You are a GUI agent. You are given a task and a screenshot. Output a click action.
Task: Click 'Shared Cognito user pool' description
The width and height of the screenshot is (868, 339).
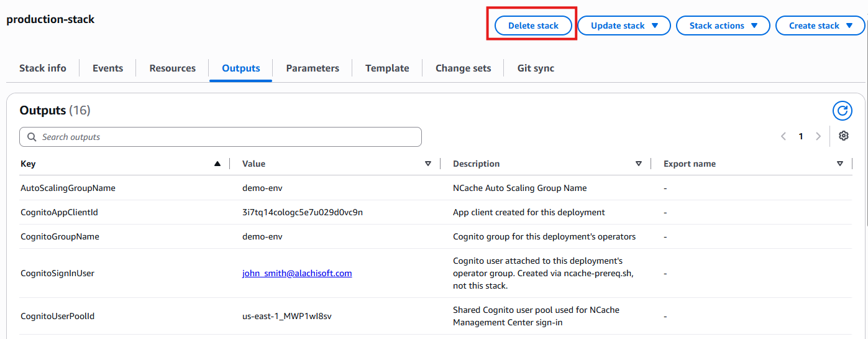[536, 316]
